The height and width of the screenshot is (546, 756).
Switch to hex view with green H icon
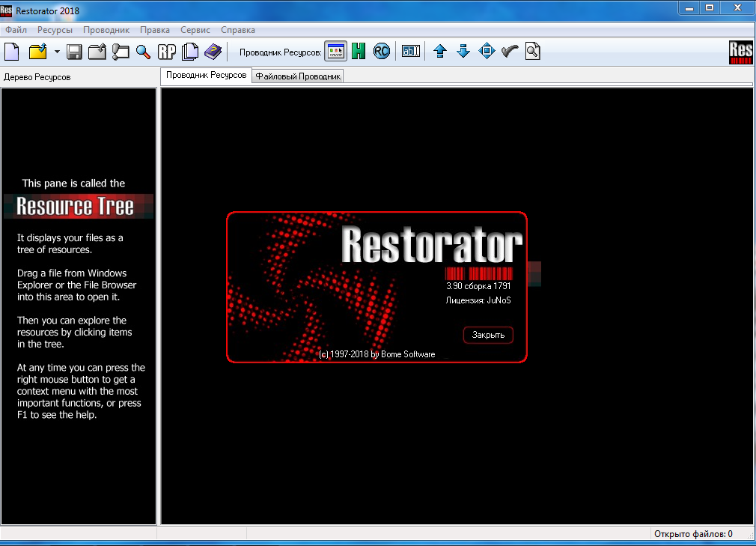click(359, 51)
